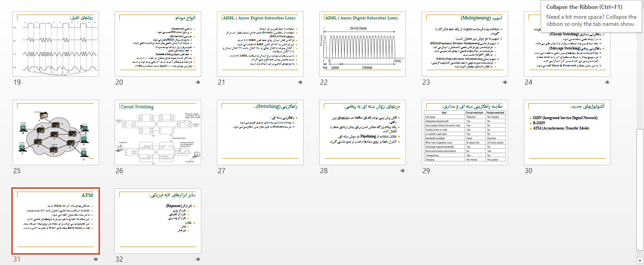Select slide 26 Circuit Switching diagram thumbnail
This screenshot has width=644, height=265.
(158, 133)
